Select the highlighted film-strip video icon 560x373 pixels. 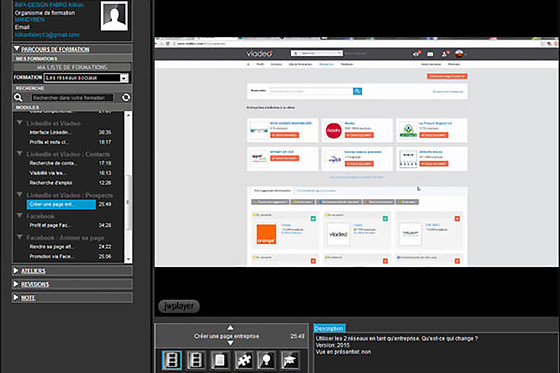pyautogui.click(x=172, y=360)
